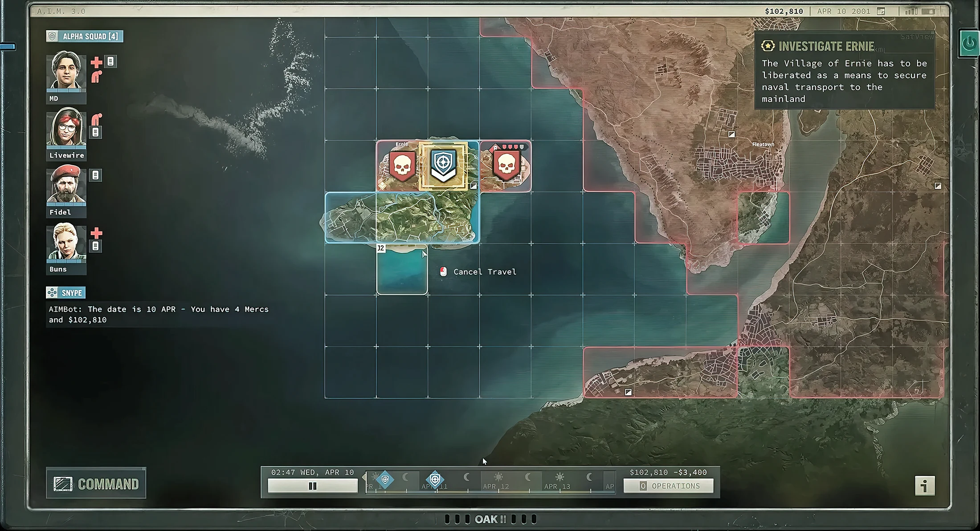Open the Operations button
This screenshot has height=531, width=980.
pos(669,486)
